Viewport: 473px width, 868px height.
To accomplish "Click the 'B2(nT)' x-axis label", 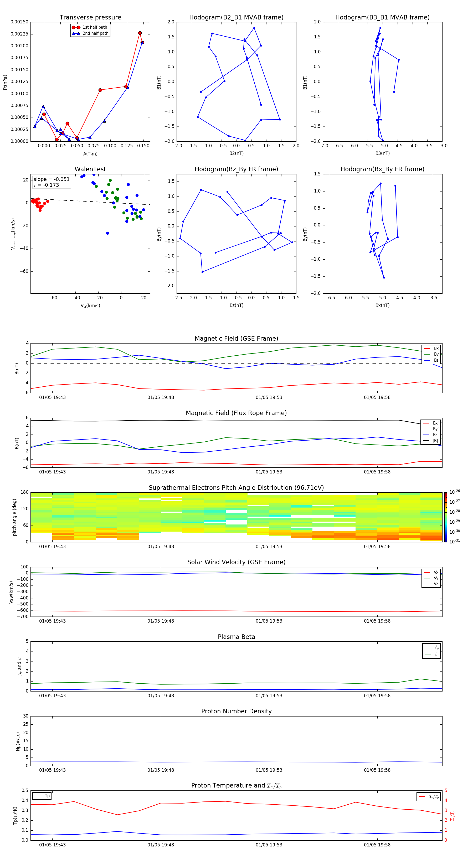I will pyautogui.click(x=236, y=153).
